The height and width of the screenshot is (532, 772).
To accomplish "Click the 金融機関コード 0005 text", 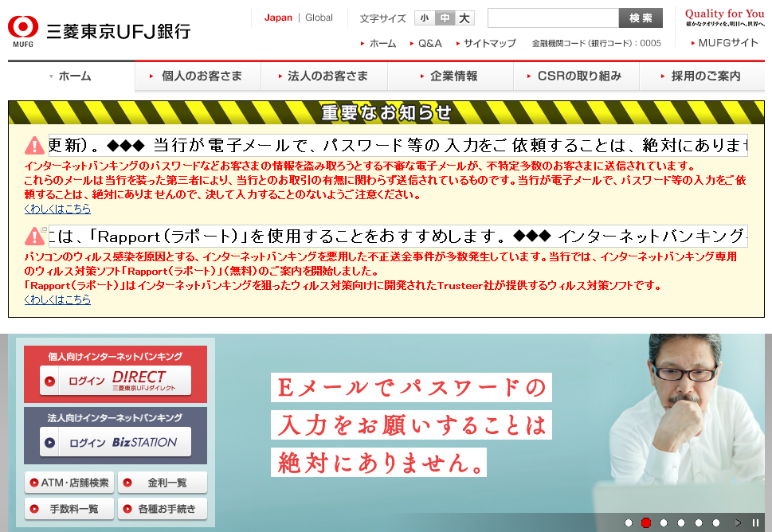I will pyautogui.click(x=596, y=43).
